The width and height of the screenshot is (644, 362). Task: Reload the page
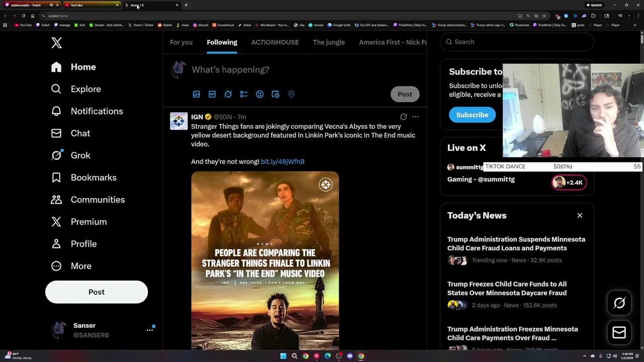pyautogui.click(x=23, y=16)
